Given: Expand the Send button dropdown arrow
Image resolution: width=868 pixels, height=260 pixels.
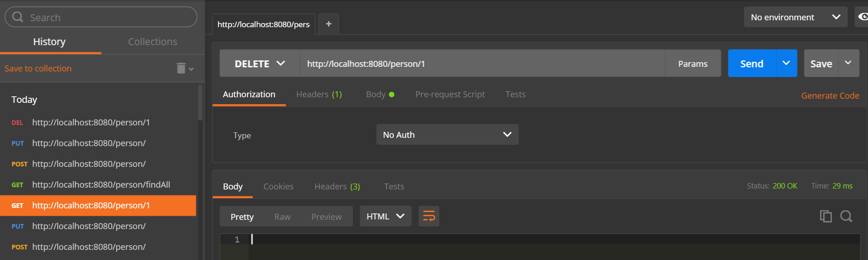Looking at the screenshot, I should coord(786,63).
